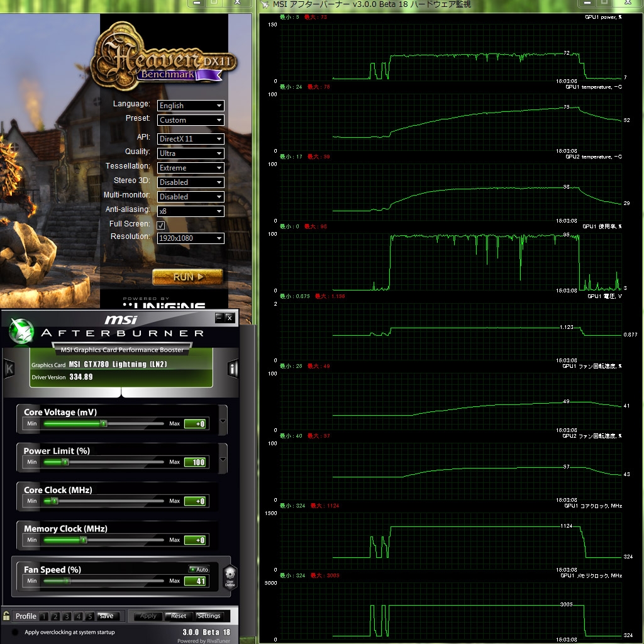The image size is (644, 644).
Task: Open the API dropdown showing DirectX 11
Action: pos(191,139)
